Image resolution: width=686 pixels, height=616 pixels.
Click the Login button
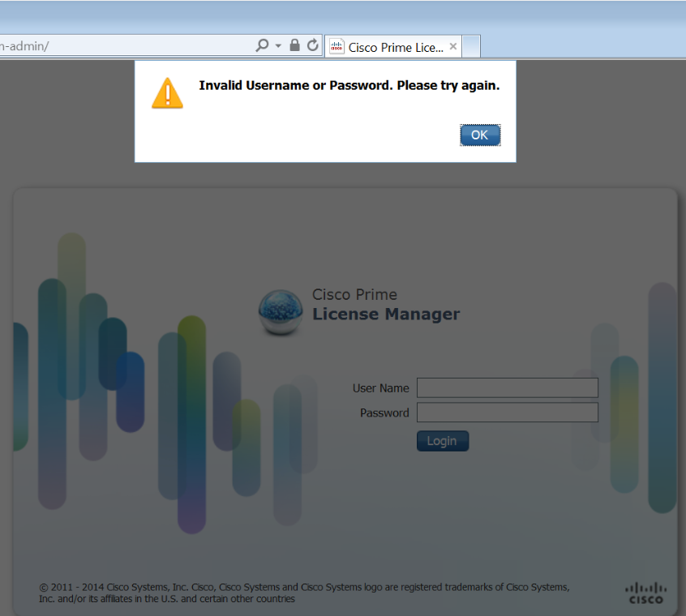click(443, 441)
